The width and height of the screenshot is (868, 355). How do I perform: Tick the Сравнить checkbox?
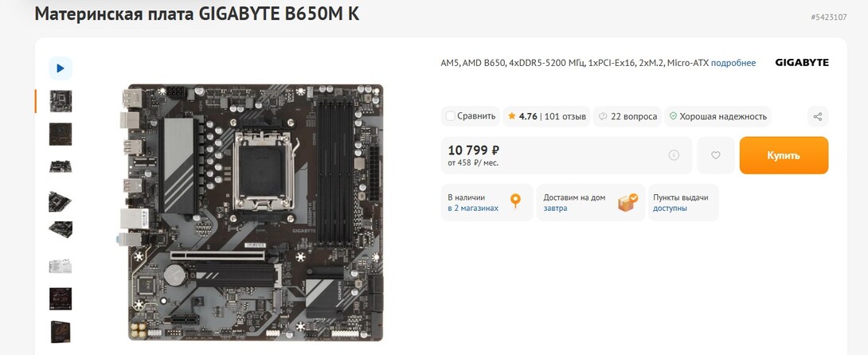pyautogui.click(x=451, y=116)
